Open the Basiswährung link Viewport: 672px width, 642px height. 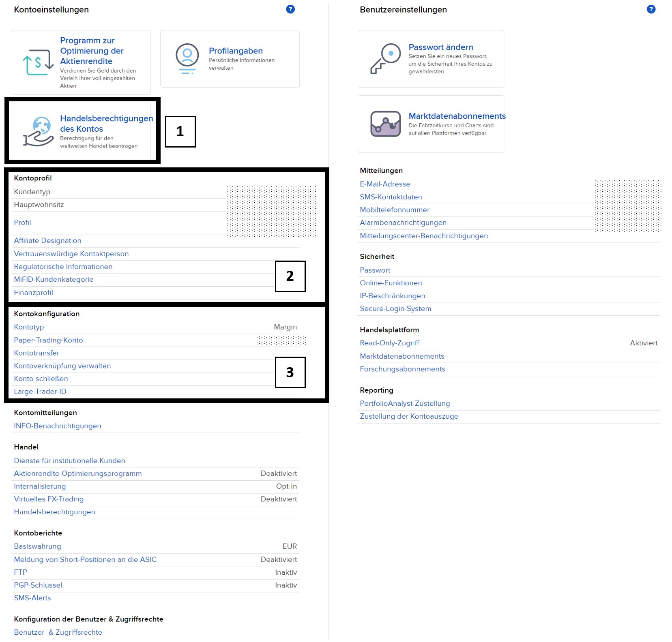[x=37, y=546]
